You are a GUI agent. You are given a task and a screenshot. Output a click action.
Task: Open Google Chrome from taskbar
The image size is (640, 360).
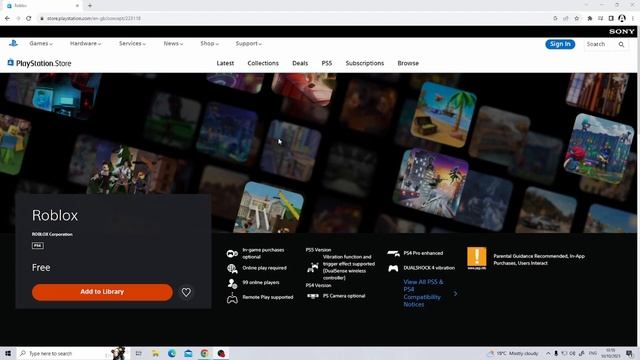(204, 353)
